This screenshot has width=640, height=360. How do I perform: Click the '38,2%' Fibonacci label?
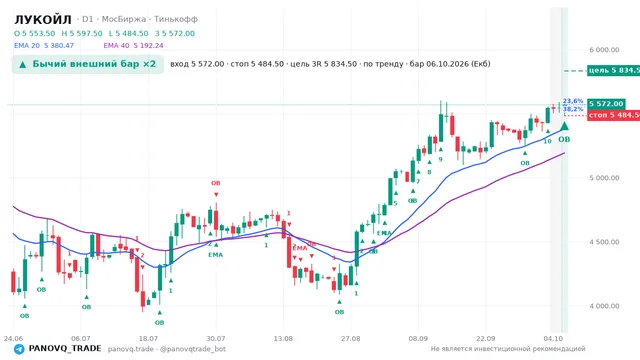tap(573, 109)
